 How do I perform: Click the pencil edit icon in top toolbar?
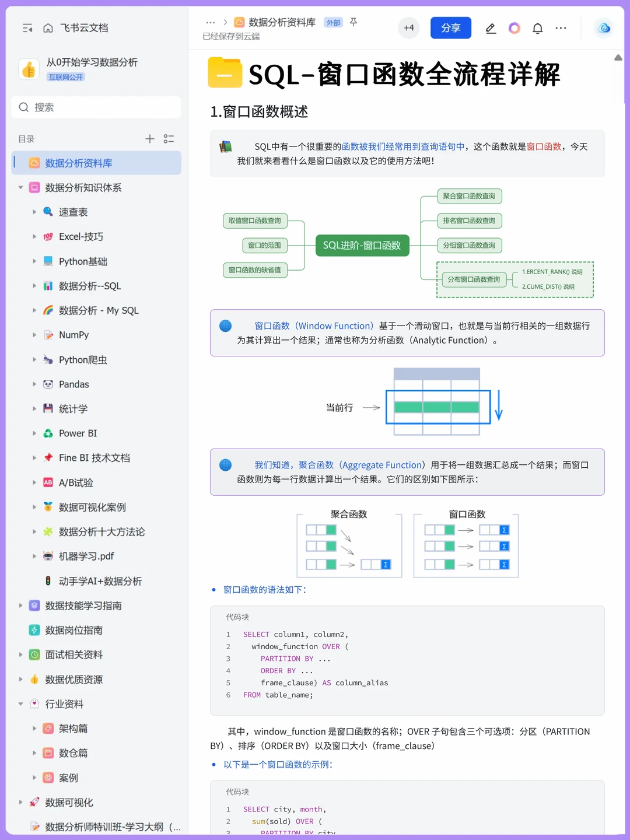click(x=491, y=27)
